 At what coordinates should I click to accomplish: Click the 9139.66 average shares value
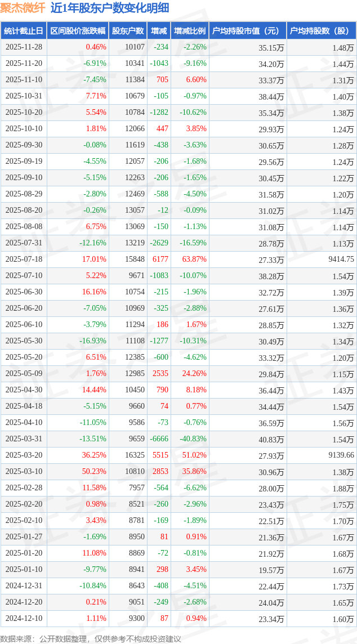(341, 455)
